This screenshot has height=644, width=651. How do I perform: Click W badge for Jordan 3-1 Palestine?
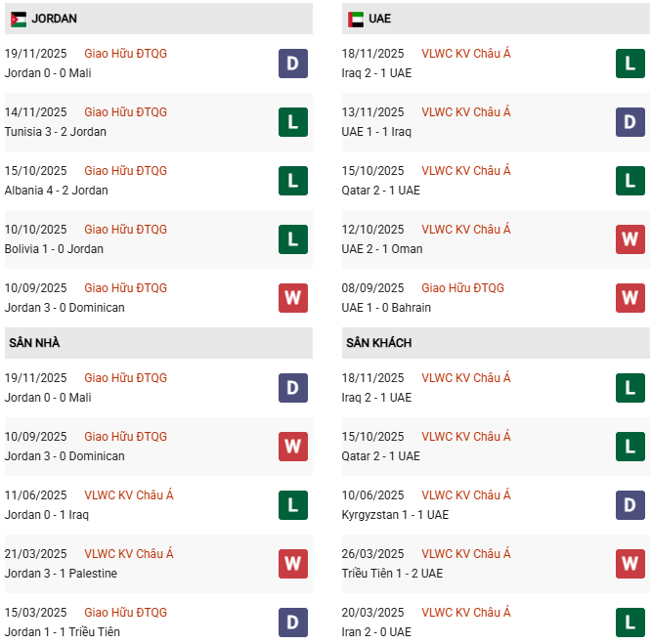coord(293,564)
